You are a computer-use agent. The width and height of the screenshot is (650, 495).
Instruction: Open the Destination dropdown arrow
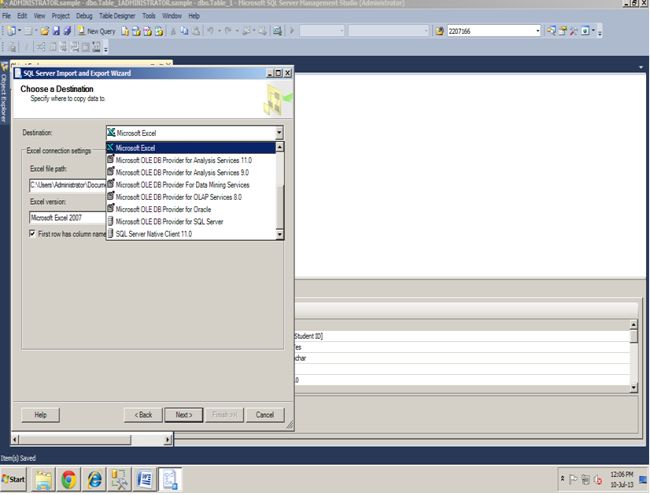pyautogui.click(x=279, y=133)
